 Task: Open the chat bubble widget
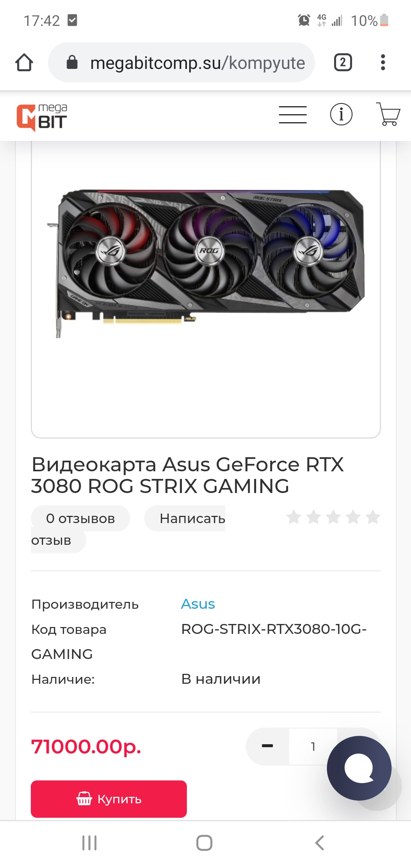(x=359, y=768)
